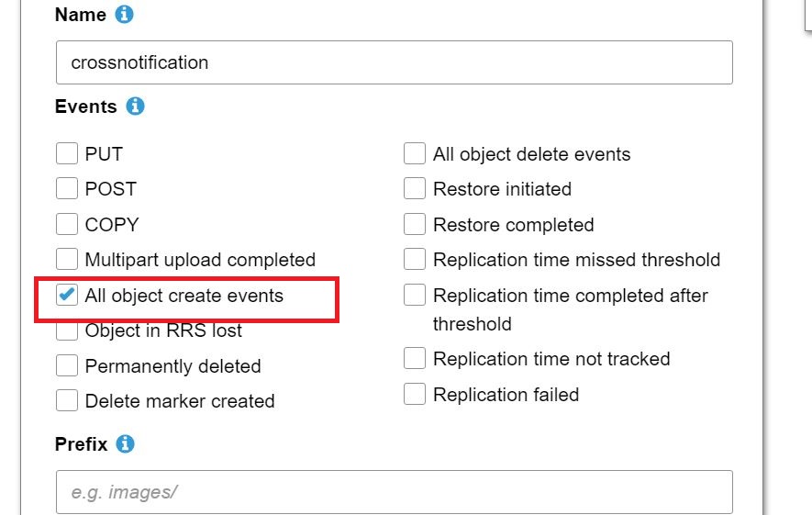
Task: Enable Restore completed checkbox
Action: (x=415, y=225)
